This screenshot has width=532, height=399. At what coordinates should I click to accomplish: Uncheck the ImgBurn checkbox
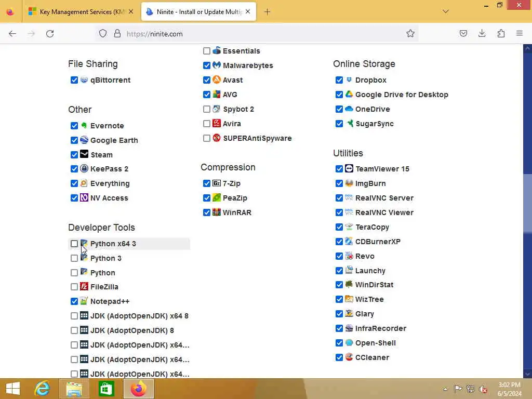click(339, 183)
